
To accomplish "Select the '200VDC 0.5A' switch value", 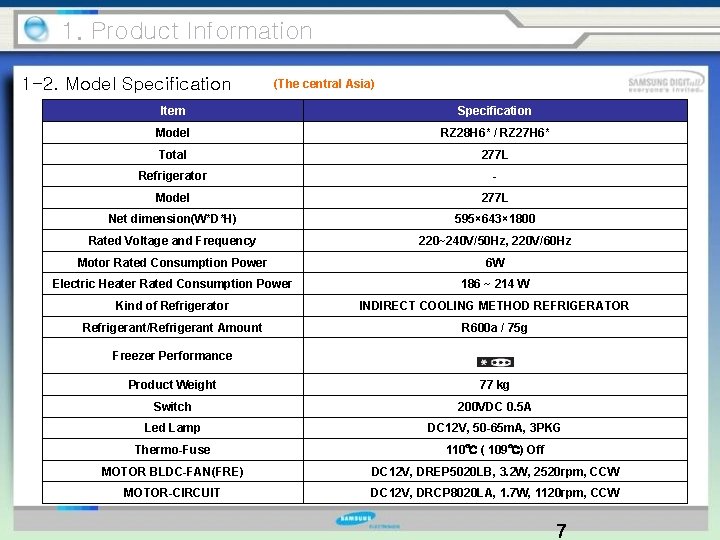I will pyautogui.click(x=495, y=407).
